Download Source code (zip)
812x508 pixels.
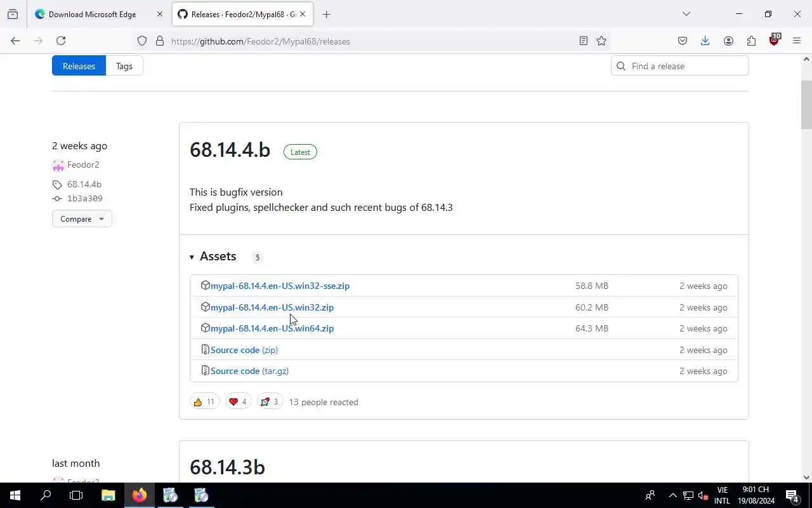(x=244, y=350)
